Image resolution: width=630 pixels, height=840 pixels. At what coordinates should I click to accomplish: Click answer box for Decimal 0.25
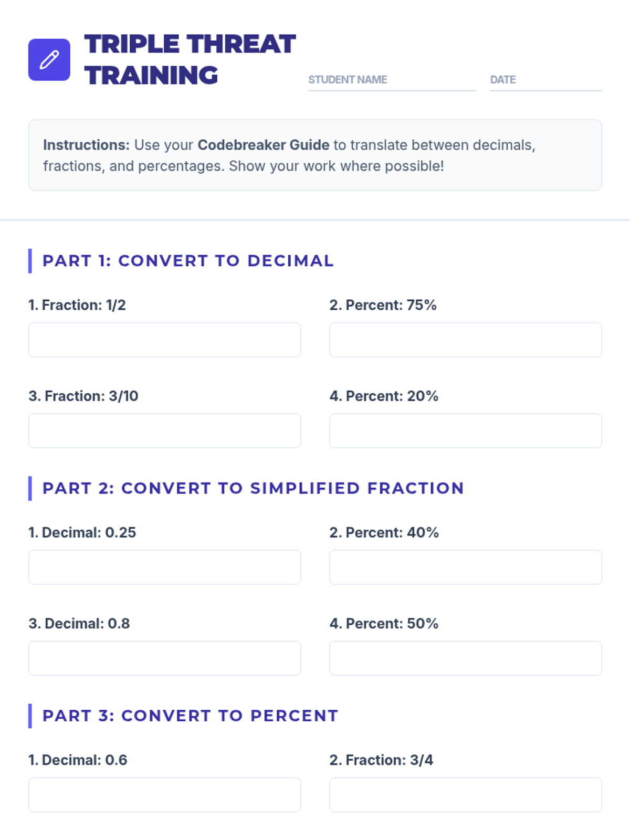pyautogui.click(x=164, y=567)
